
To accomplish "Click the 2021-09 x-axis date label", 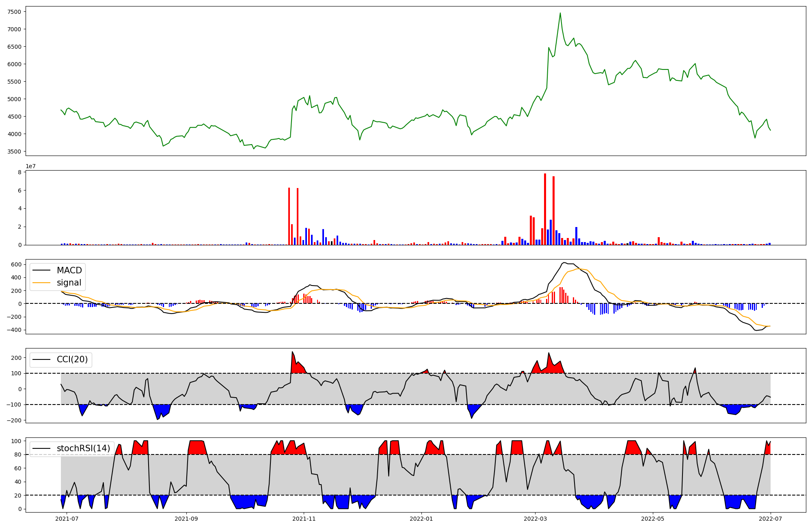I will (x=186, y=519).
